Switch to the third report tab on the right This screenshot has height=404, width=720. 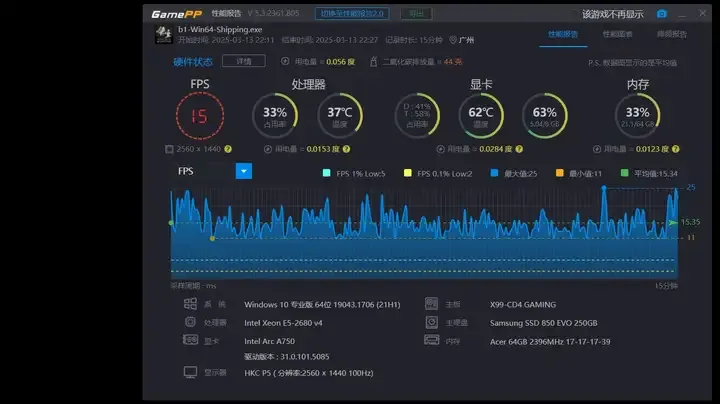point(672,34)
